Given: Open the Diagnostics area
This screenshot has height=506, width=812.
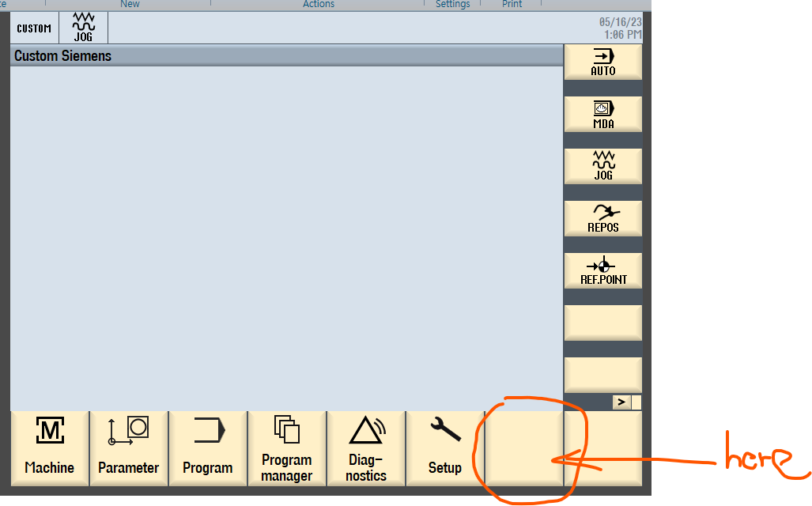Looking at the screenshot, I should [366, 448].
